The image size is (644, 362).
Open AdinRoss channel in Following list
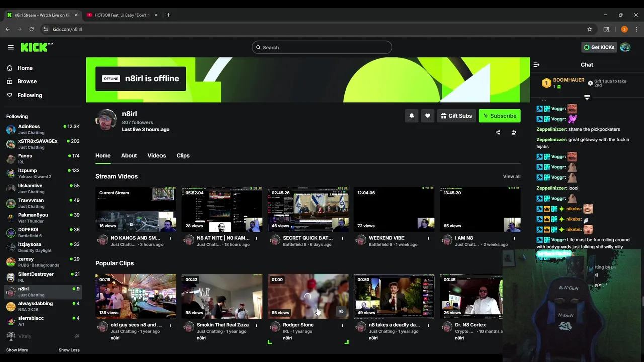(42, 129)
